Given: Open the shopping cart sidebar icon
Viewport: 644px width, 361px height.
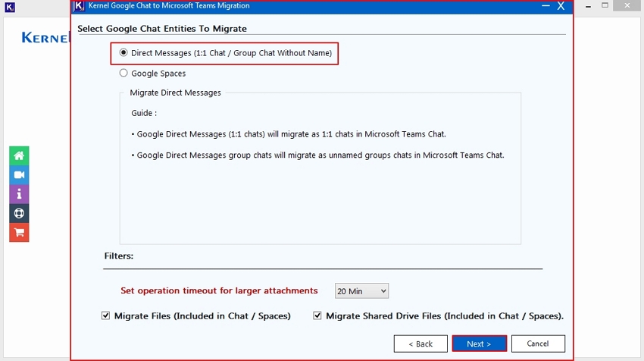Looking at the screenshot, I should pos(19,233).
